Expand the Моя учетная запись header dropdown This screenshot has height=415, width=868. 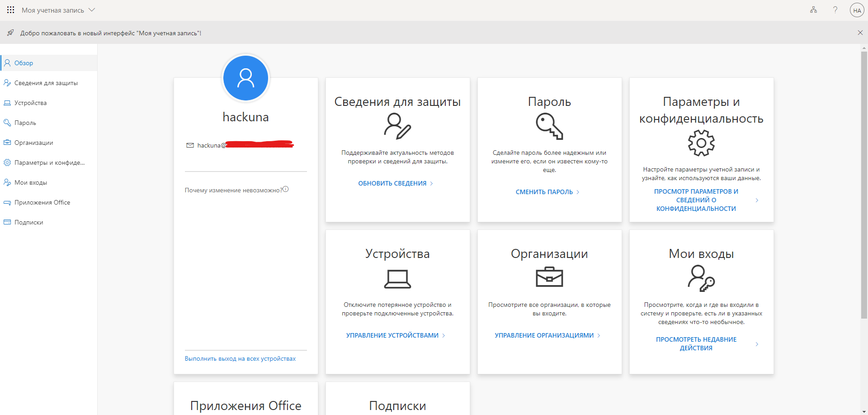[x=58, y=10]
